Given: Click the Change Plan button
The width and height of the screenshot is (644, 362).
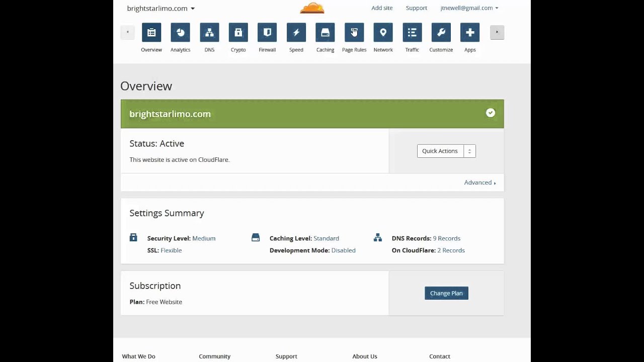Looking at the screenshot, I should (446, 293).
